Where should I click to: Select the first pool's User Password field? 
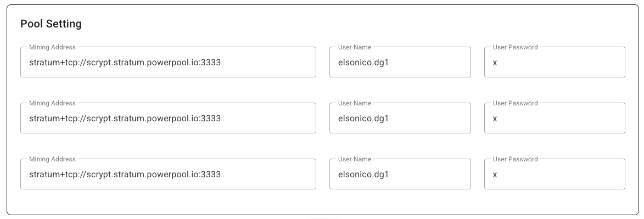click(555, 62)
